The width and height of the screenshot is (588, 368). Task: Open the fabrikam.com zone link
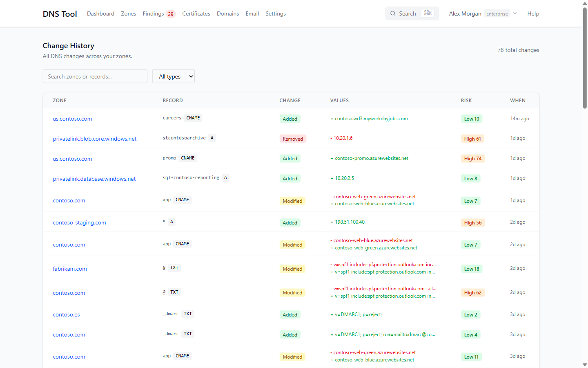pyautogui.click(x=70, y=269)
